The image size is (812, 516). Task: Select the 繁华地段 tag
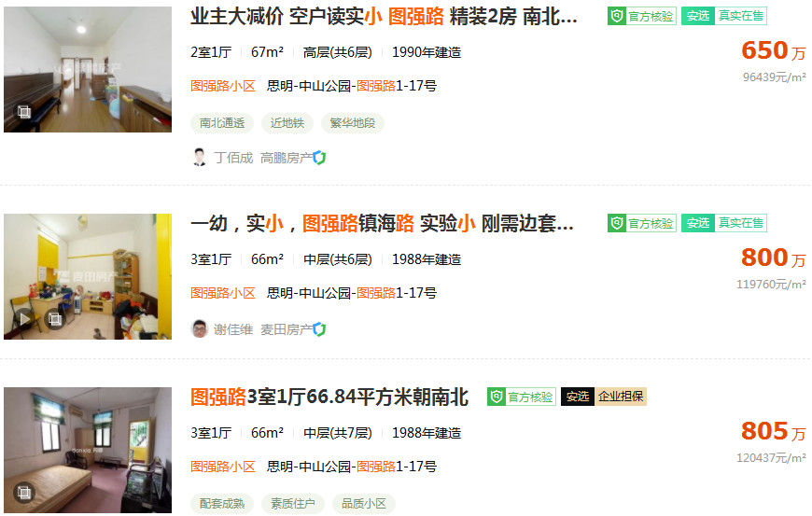coord(352,123)
